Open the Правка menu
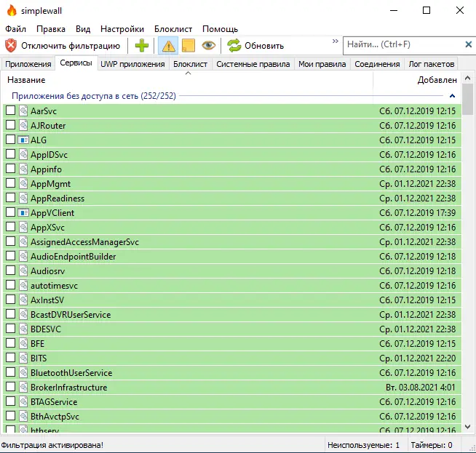The height and width of the screenshot is (453, 476). coord(51,29)
